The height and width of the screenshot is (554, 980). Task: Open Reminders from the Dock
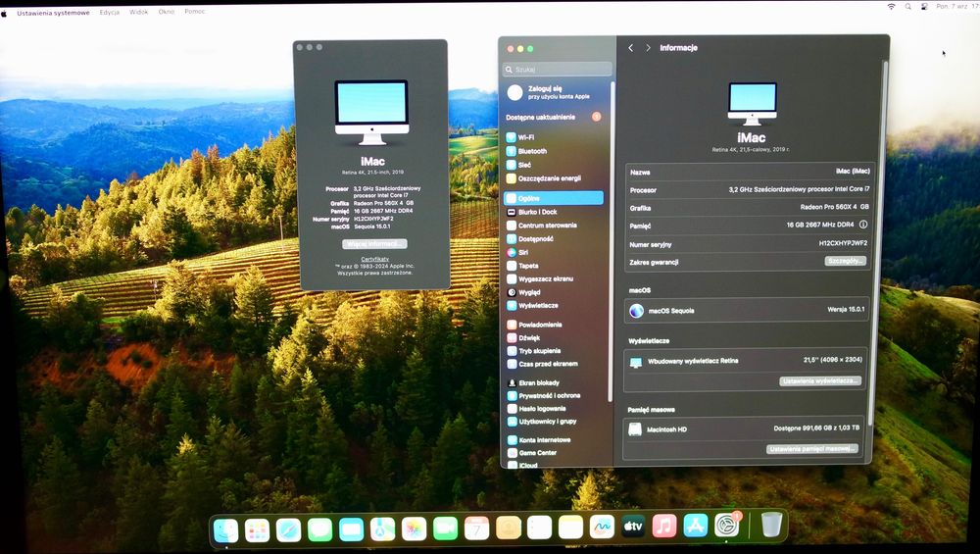pyautogui.click(x=539, y=528)
